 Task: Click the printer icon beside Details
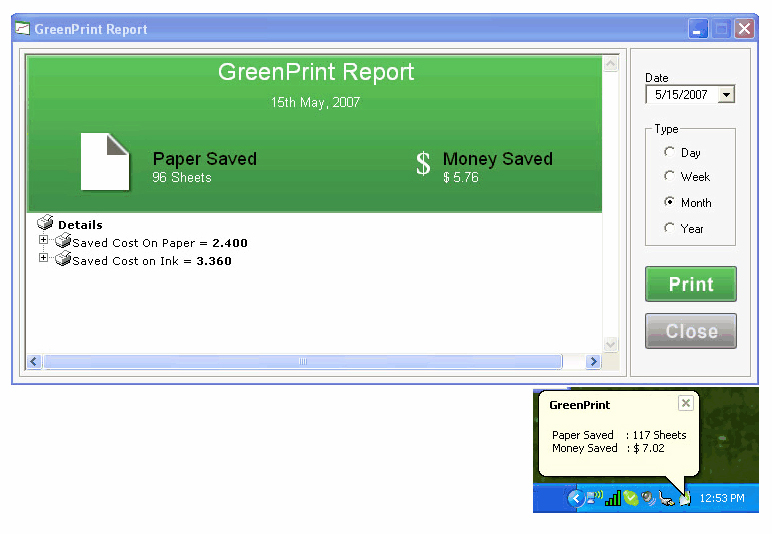tap(45, 224)
